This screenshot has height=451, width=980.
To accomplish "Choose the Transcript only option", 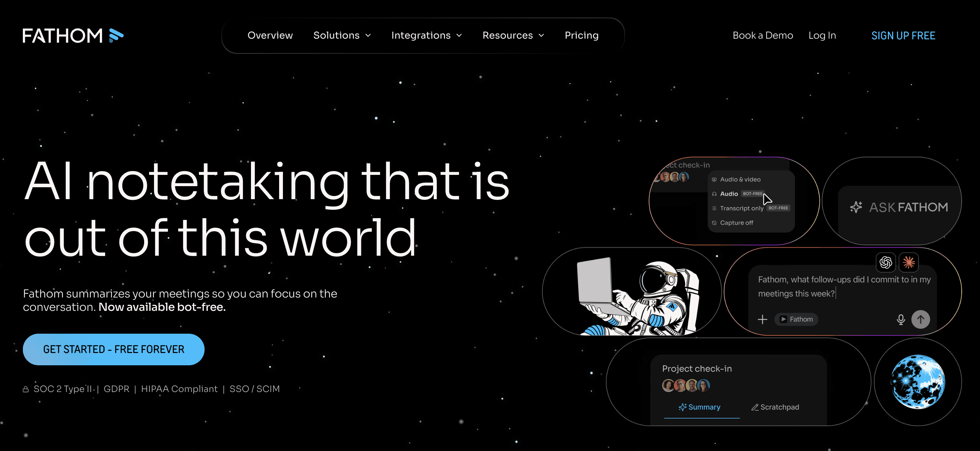I will (750, 208).
